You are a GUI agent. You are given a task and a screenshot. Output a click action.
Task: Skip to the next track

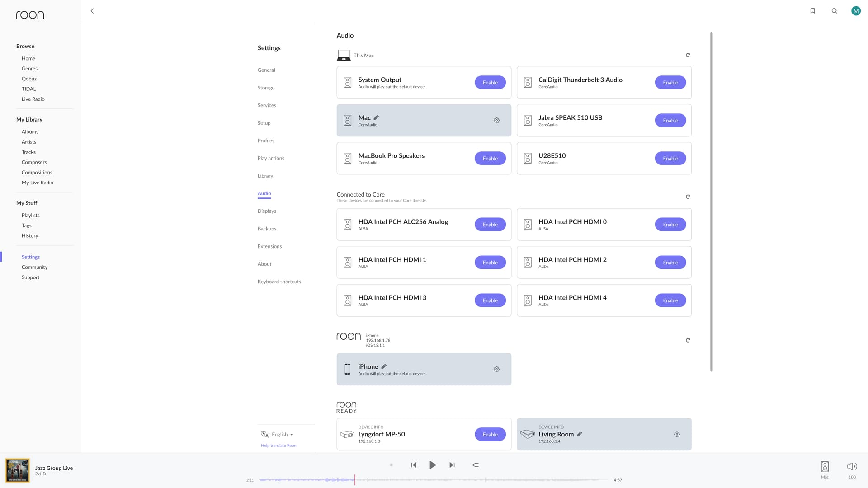pos(452,465)
